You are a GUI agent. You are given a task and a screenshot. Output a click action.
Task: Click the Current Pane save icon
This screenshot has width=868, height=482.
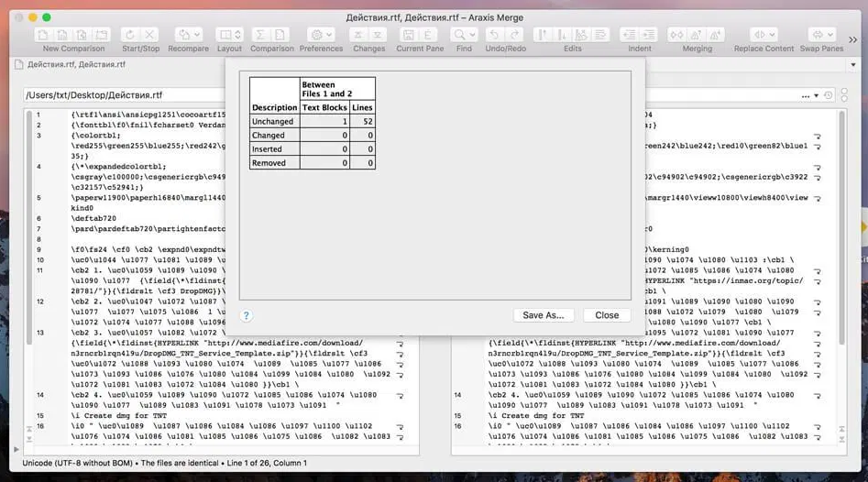point(409,35)
